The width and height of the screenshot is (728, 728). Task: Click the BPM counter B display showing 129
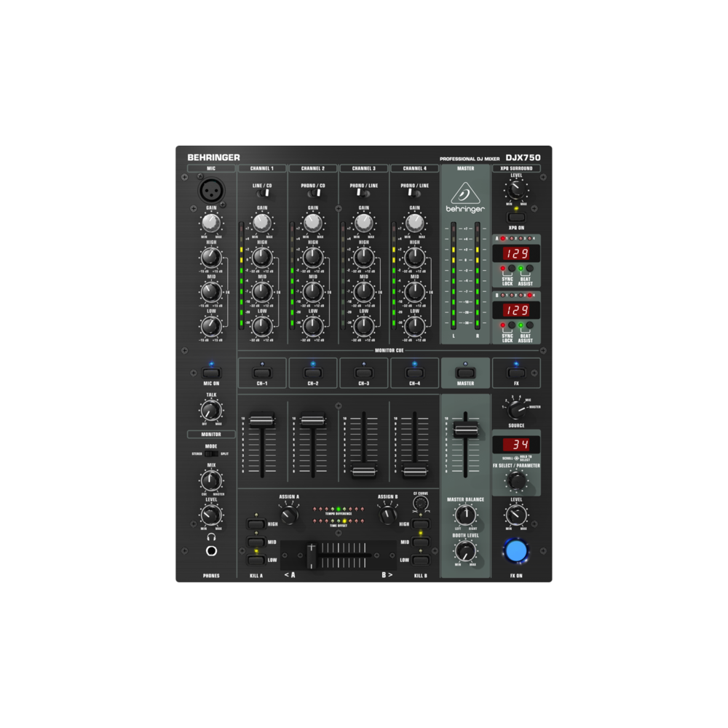pos(516,310)
